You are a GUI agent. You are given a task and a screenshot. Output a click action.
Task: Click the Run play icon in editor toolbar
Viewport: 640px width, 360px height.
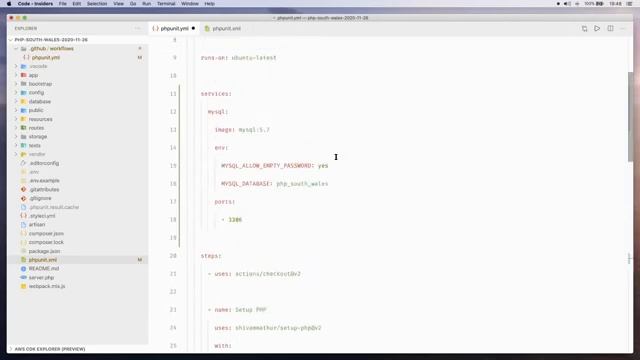[x=597, y=29]
